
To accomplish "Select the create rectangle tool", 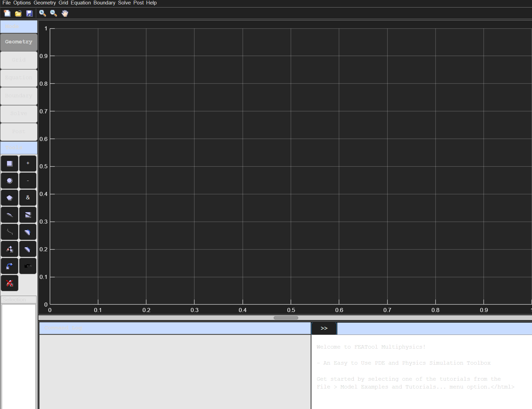I will (x=10, y=164).
